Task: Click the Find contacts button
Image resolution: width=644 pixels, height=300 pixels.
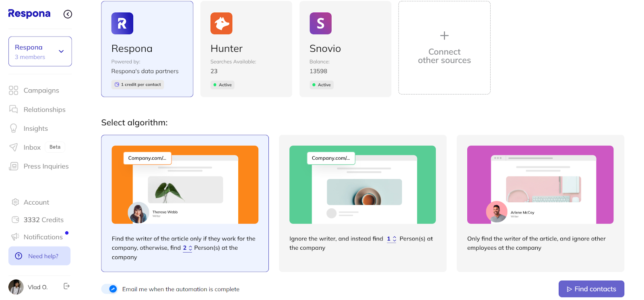Action: (591, 289)
